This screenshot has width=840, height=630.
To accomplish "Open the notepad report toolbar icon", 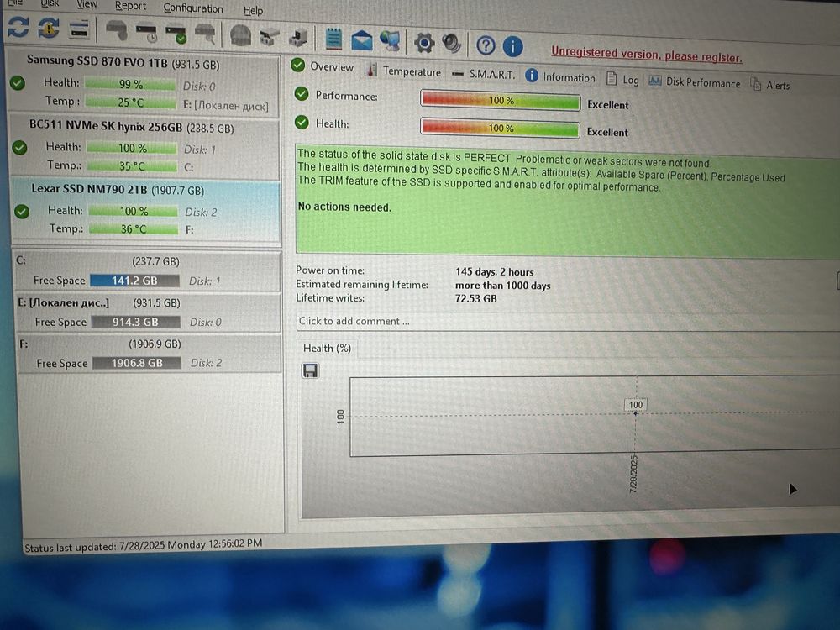I will pos(333,39).
